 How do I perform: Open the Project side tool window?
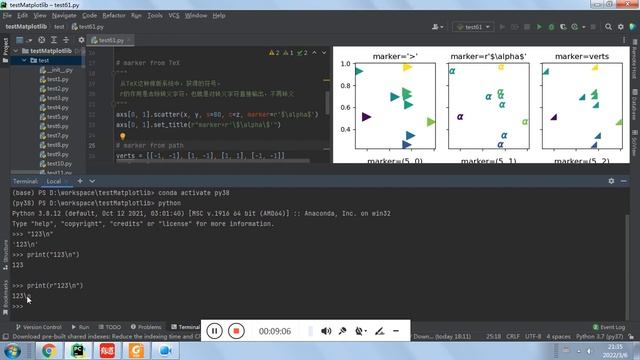tap(5, 50)
